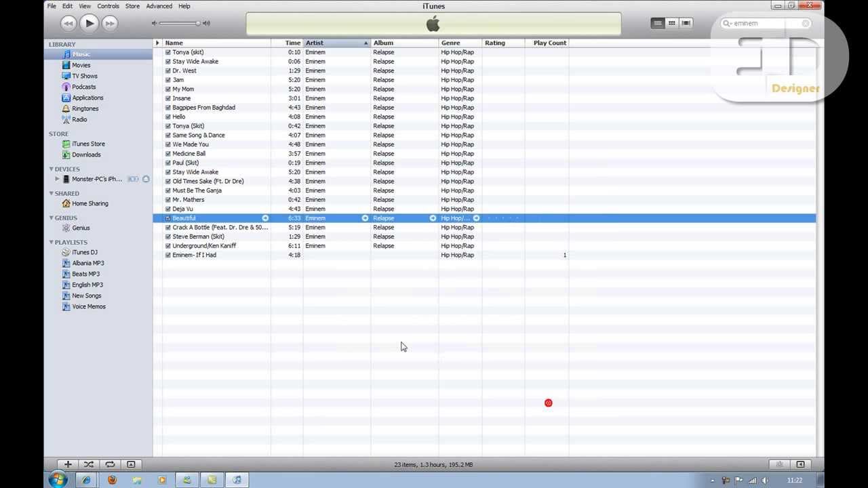The height and width of the screenshot is (488, 868).
Task: Toggle repeat playback
Action: pyautogui.click(x=110, y=464)
